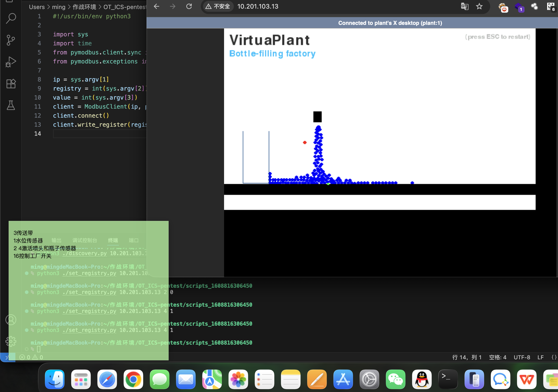Click the 10.201.103.13 address field
558x392 pixels.
(258, 7)
